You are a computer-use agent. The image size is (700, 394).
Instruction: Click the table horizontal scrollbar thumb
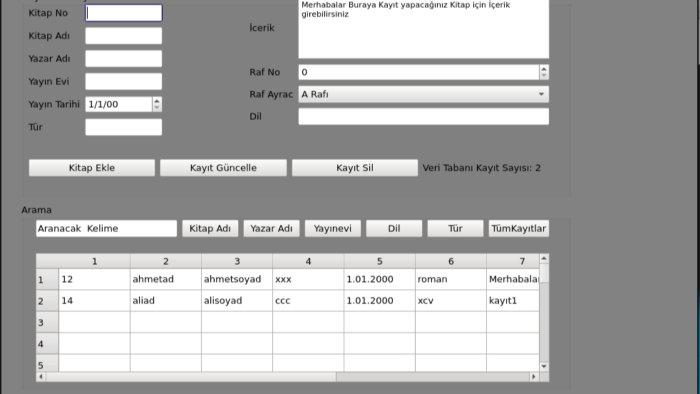191,377
